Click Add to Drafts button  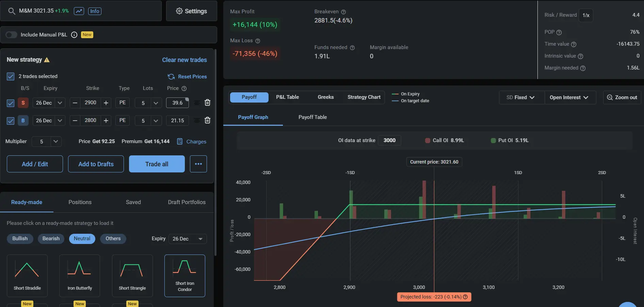coord(96,164)
